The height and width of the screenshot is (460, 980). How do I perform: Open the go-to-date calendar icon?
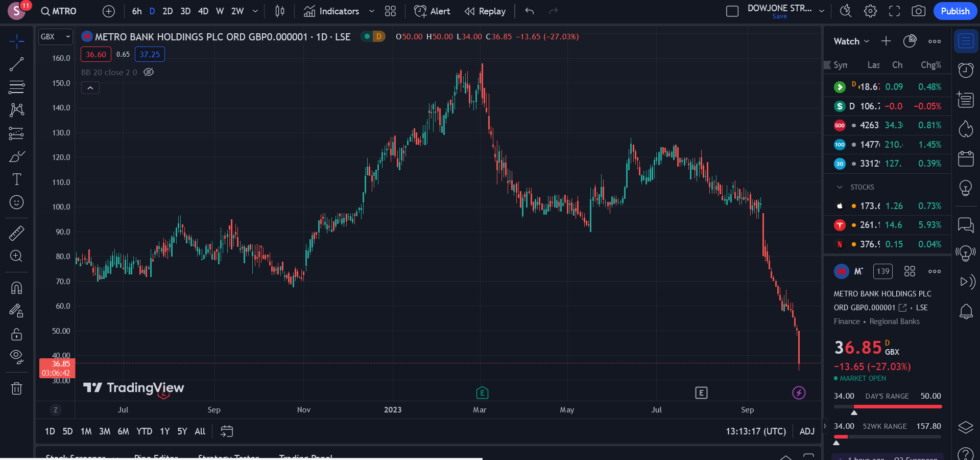click(x=227, y=431)
